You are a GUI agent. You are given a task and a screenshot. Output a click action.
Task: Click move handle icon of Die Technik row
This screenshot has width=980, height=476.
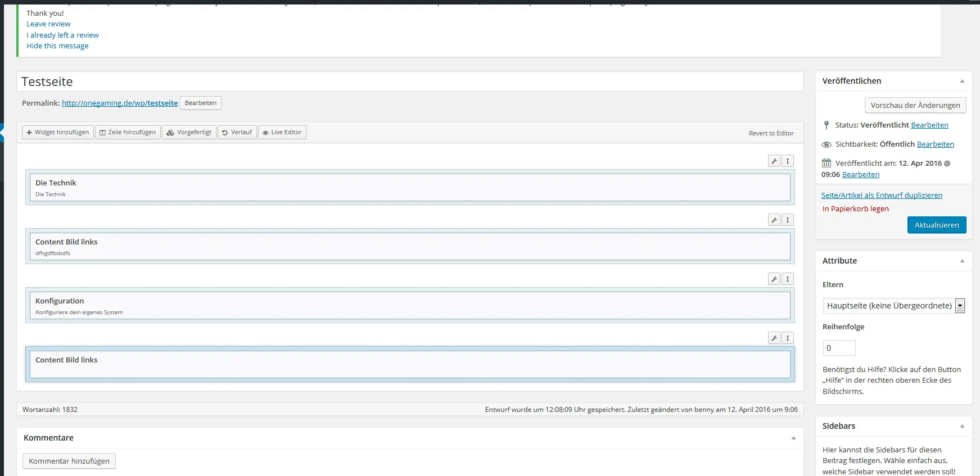788,161
